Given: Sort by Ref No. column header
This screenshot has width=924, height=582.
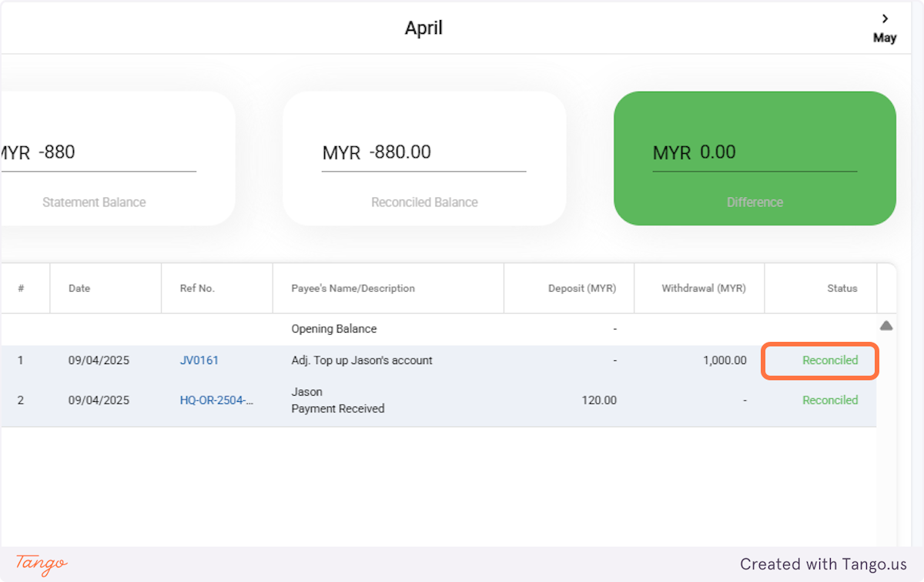Looking at the screenshot, I should point(197,289).
